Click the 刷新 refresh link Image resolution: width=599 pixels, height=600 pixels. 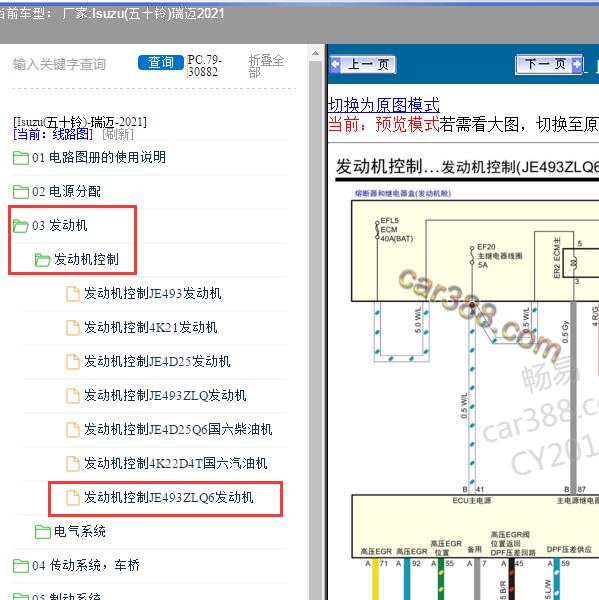point(118,134)
